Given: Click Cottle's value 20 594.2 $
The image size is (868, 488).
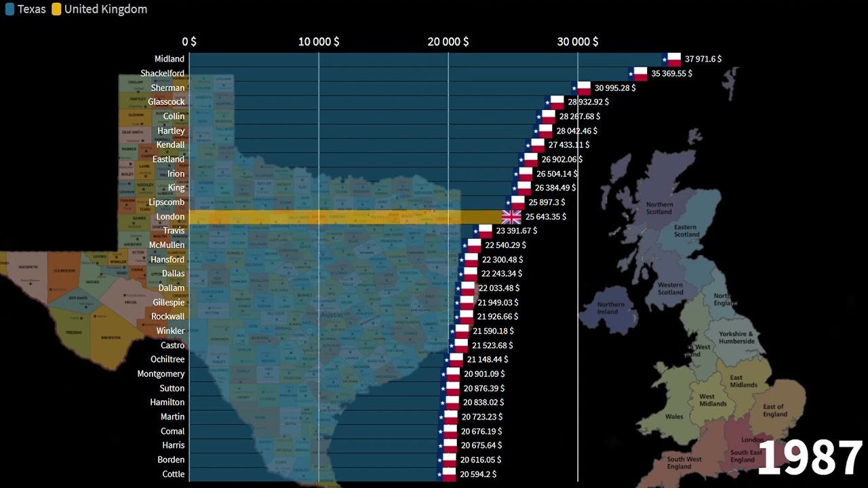Looking at the screenshot, I should (x=478, y=474).
